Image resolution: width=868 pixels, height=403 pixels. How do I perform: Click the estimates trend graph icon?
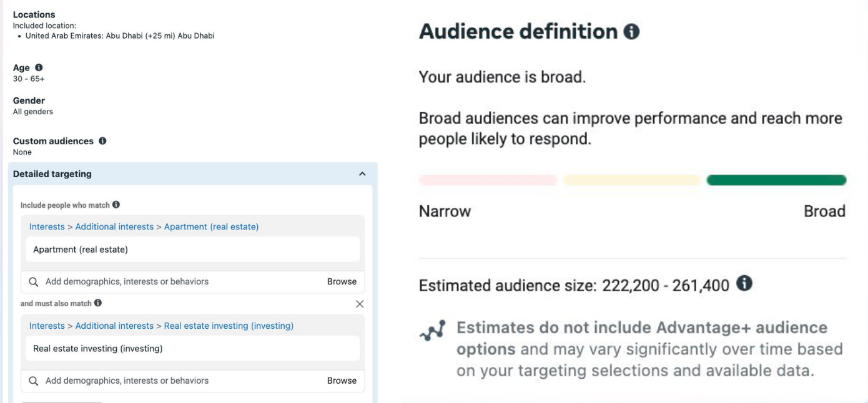(433, 331)
